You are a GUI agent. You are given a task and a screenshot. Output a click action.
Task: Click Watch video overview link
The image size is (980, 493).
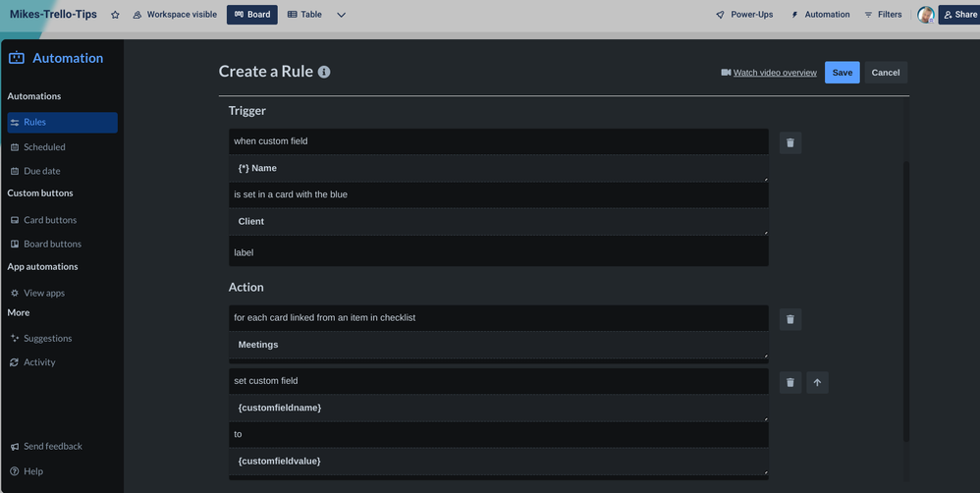[775, 73]
